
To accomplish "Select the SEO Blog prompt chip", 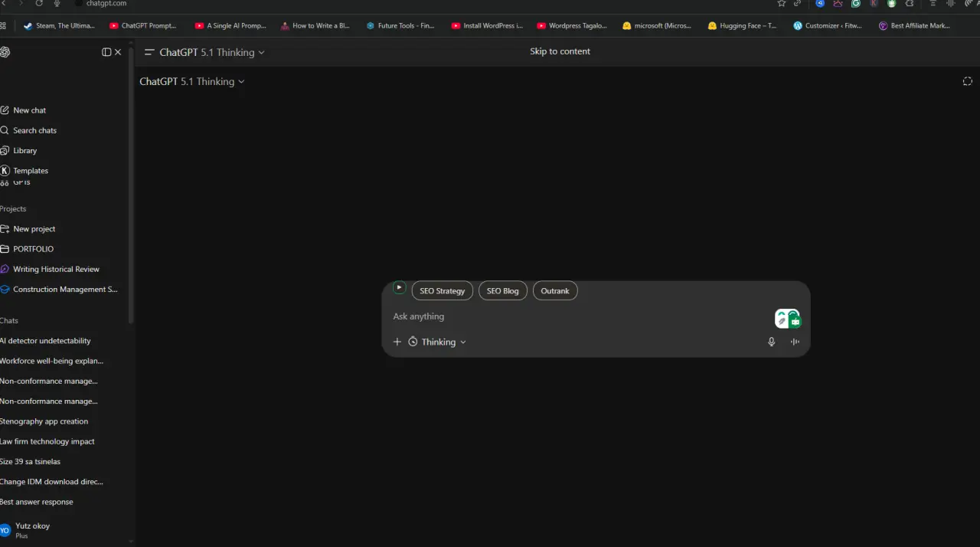I will pyautogui.click(x=502, y=291).
